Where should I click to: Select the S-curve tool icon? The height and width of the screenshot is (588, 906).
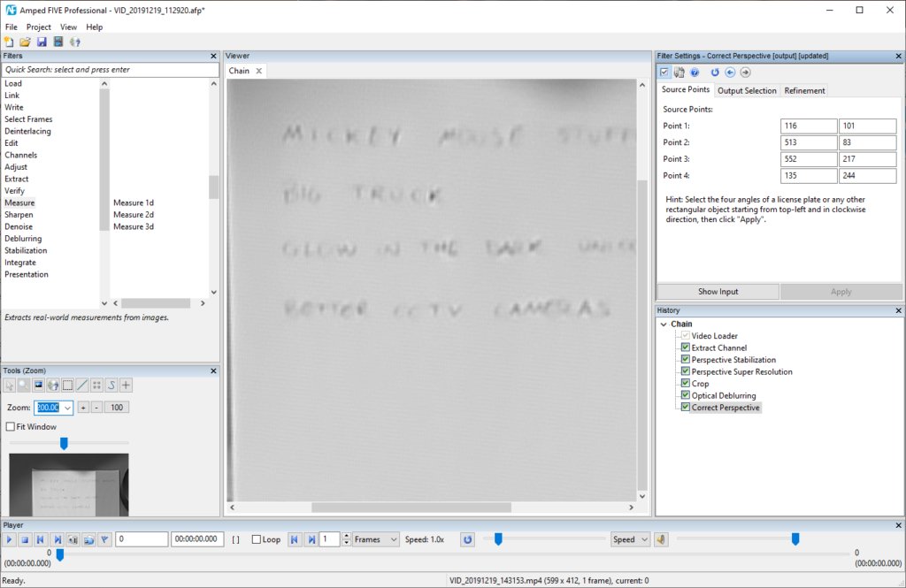111,385
